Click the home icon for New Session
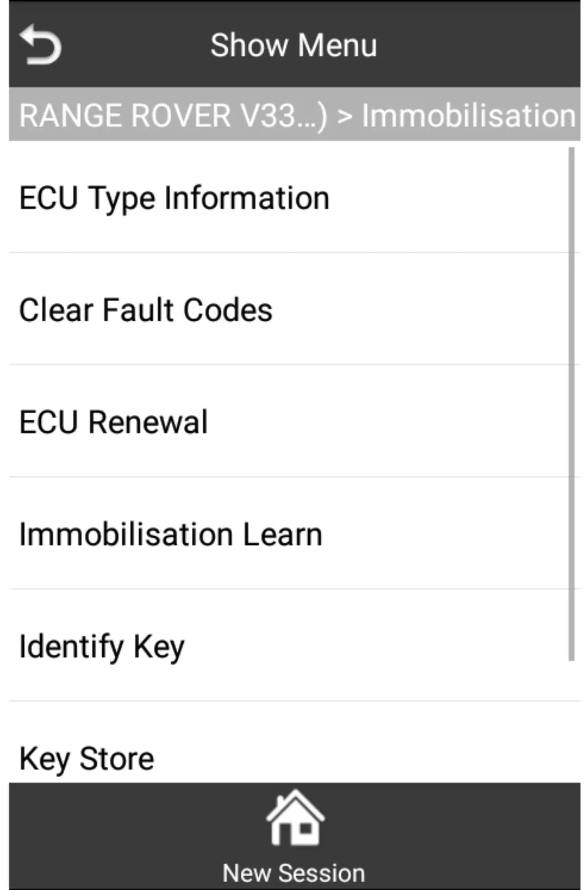The width and height of the screenshot is (588, 890). (x=294, y=819)
